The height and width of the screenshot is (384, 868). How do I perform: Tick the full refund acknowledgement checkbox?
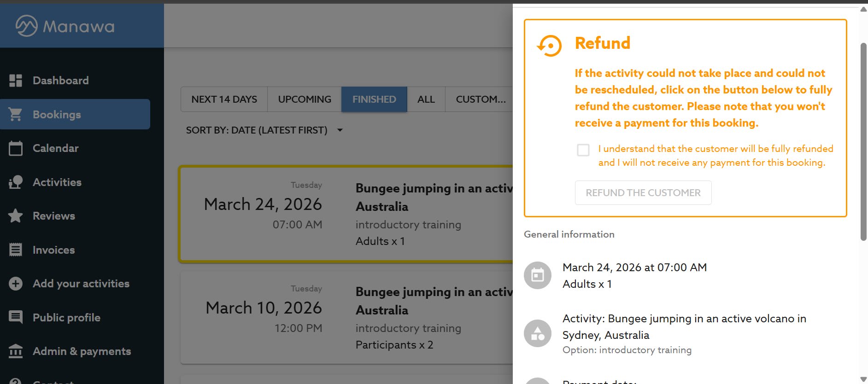583,150
